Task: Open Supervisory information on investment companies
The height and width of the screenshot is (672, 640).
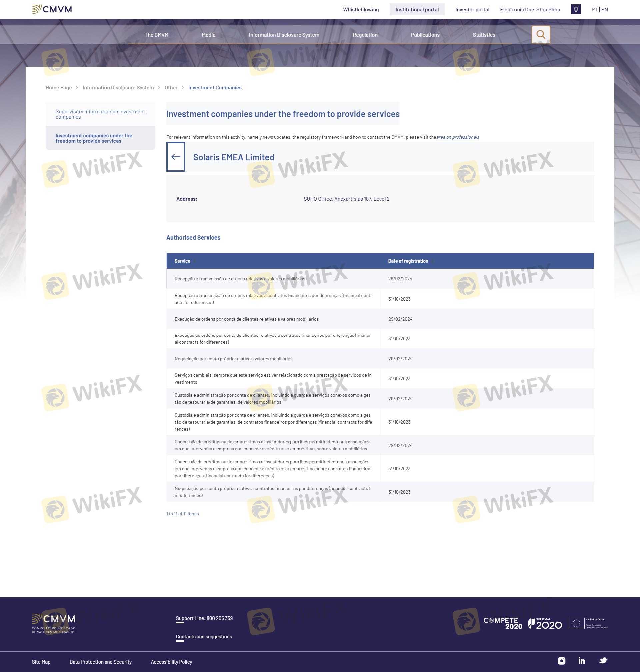Action: (x=100, y=114)
